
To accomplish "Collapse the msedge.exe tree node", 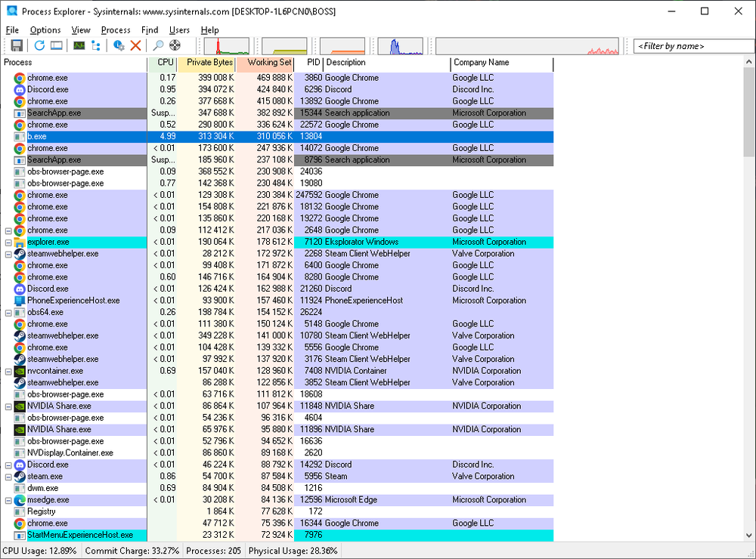I will [8, 501].
